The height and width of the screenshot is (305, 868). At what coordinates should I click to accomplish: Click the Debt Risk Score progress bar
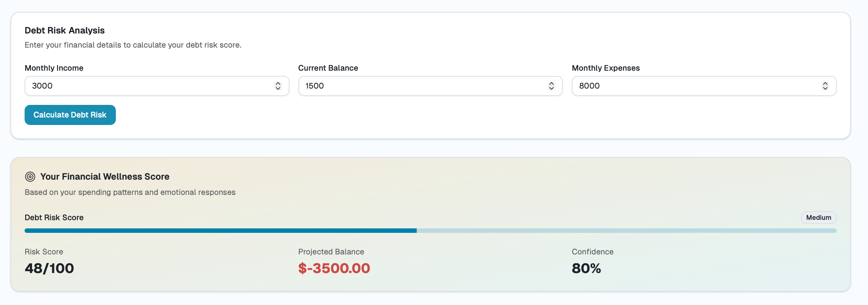[x=430, y=231]
